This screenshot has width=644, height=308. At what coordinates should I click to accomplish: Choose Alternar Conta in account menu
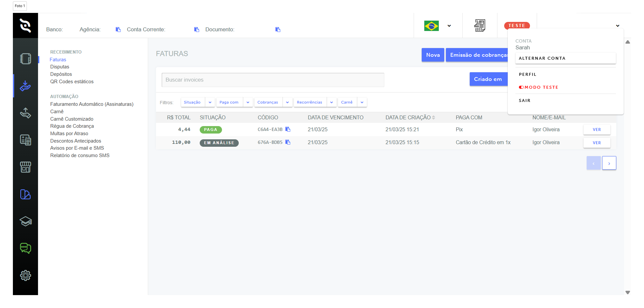(565, 58)
